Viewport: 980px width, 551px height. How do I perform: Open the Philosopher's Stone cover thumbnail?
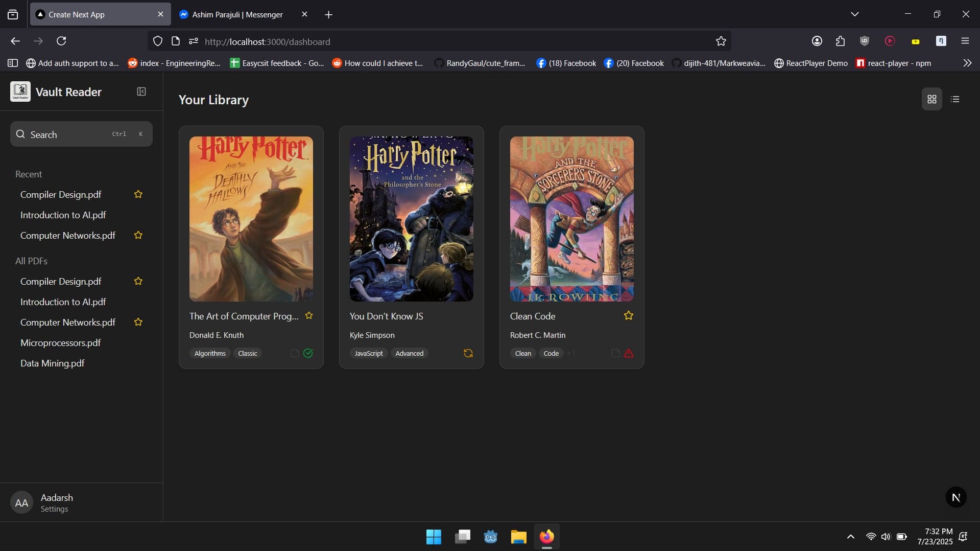[412, 219]
